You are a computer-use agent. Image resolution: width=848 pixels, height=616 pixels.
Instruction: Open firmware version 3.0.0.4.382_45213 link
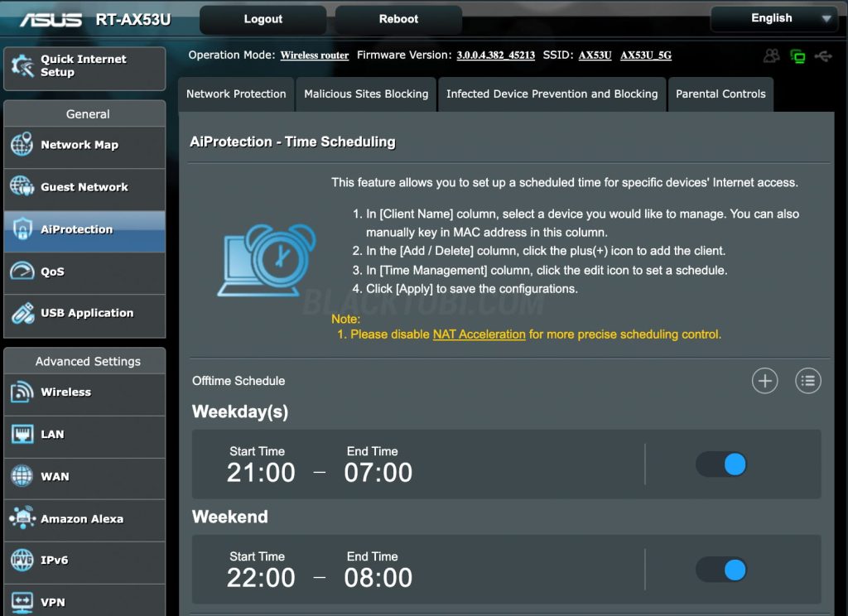pos(495,55)
